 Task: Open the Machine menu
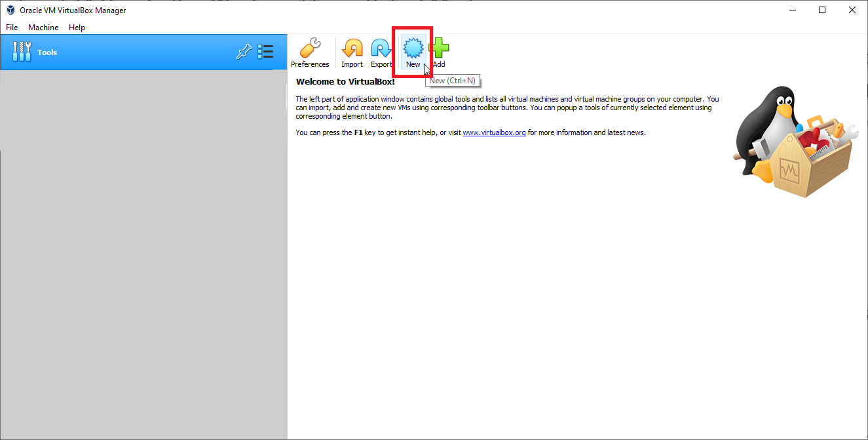[x=43, y=28]
